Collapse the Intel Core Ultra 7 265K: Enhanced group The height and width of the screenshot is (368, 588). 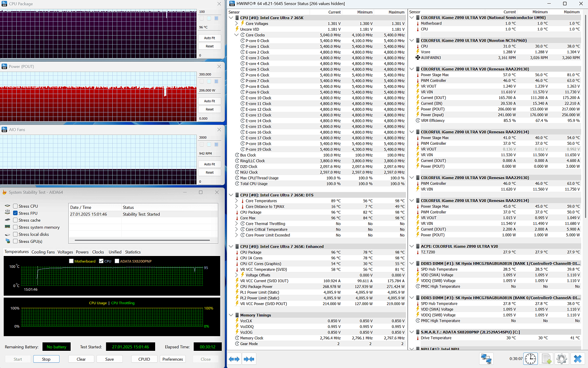pos(231,247)
